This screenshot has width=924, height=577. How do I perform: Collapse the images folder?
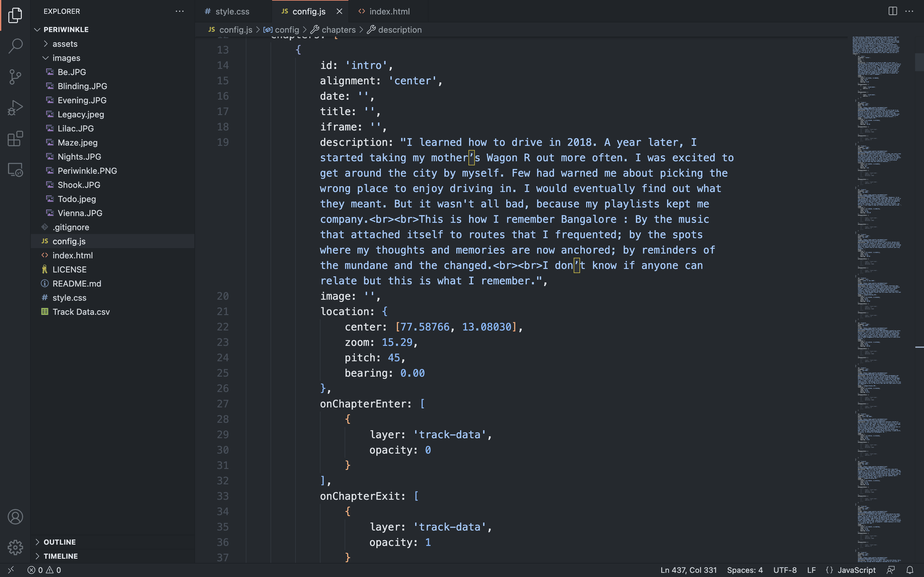click(66, 58)
